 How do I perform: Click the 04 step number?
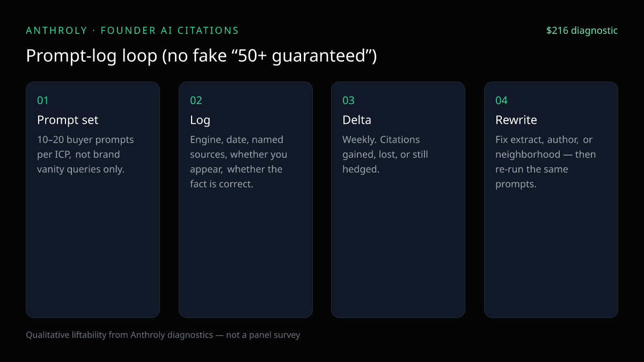pyautogui.click(x=501, y=100)
